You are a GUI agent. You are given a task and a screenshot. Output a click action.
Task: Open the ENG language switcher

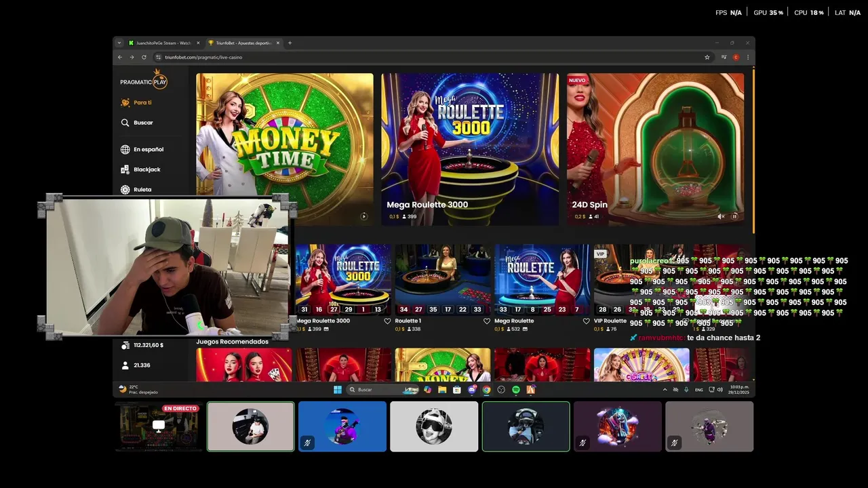coord(699,390)
